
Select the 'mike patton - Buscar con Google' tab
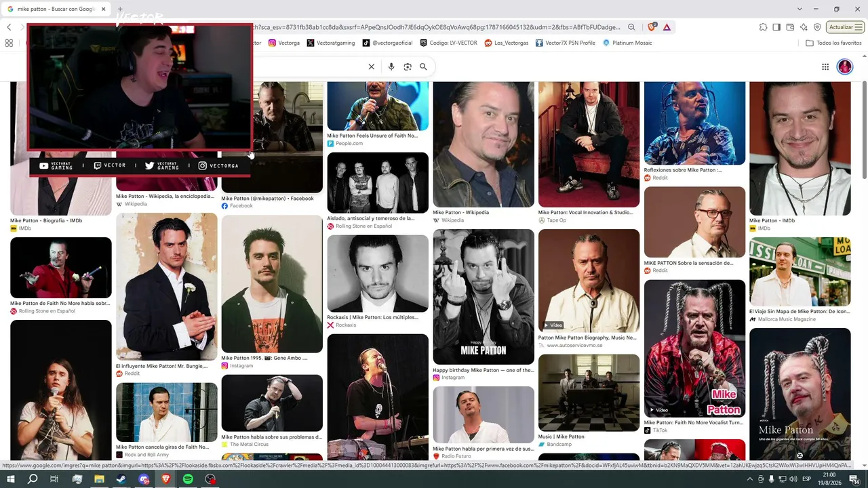56,9
